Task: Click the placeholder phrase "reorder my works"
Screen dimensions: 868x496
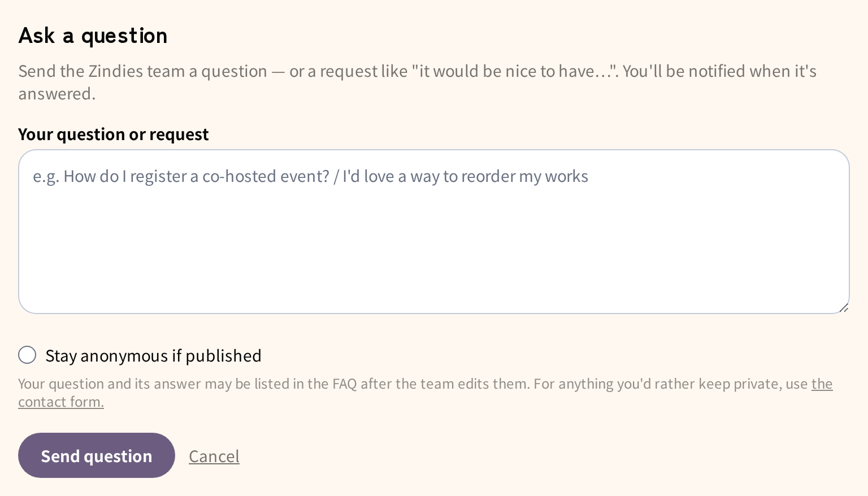Action: (525, 176)
